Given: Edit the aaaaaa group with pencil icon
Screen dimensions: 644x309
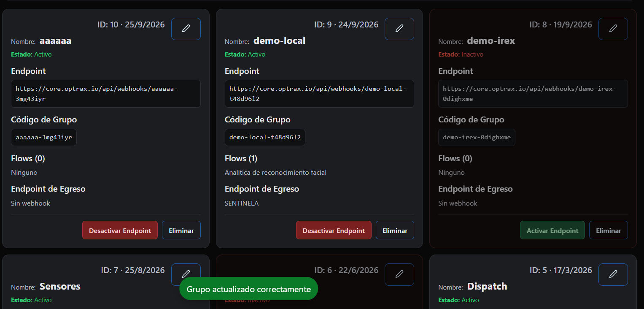Looking at the screenshot, I should [x=186, y=29].
